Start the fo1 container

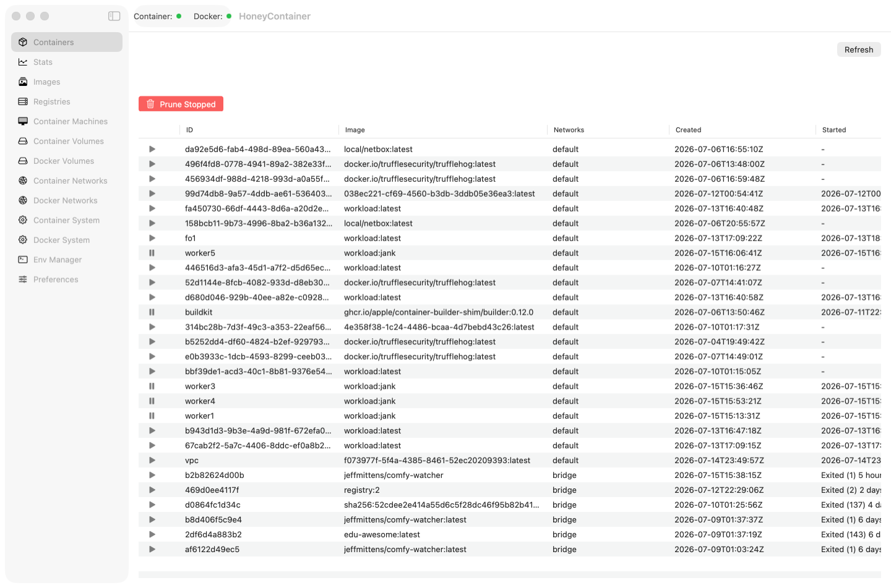click(x=152, y=238)
